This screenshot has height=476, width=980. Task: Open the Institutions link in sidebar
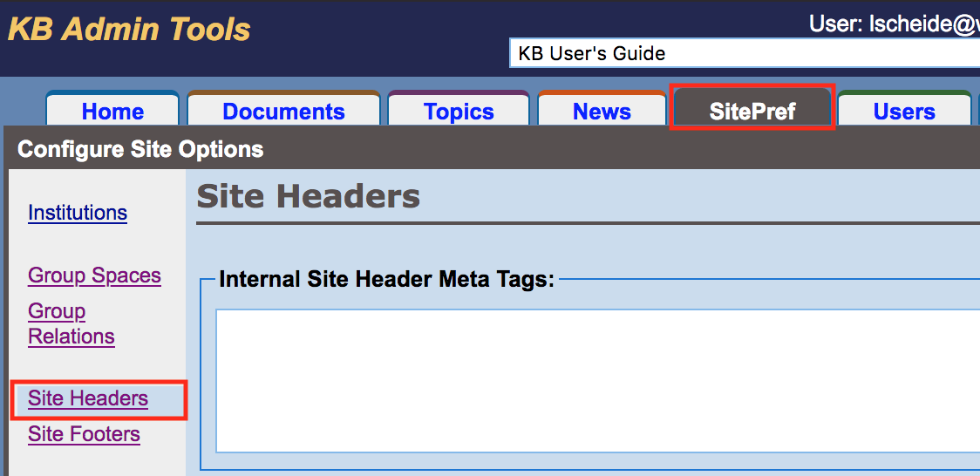78,213
